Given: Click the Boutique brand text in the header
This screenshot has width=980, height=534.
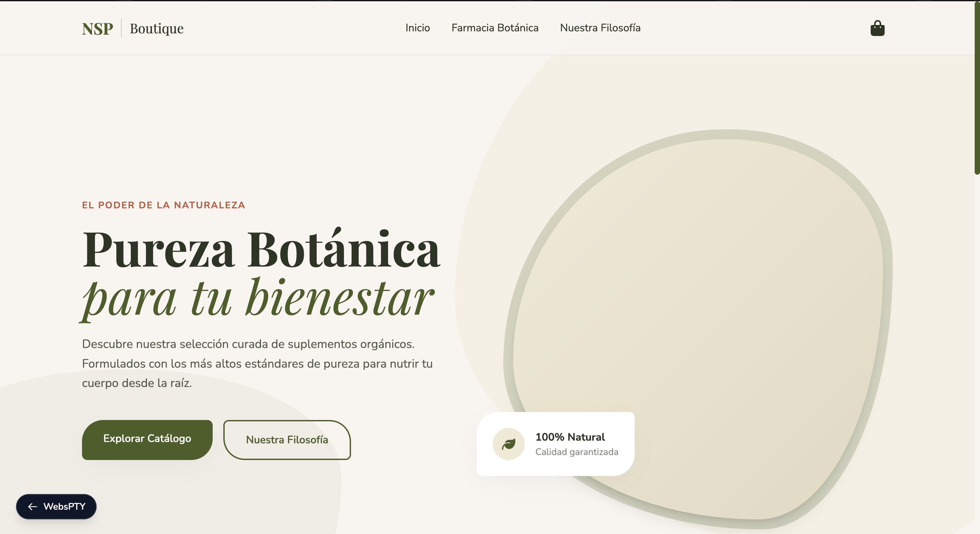Looking at the screenshot, I should 157,29.
